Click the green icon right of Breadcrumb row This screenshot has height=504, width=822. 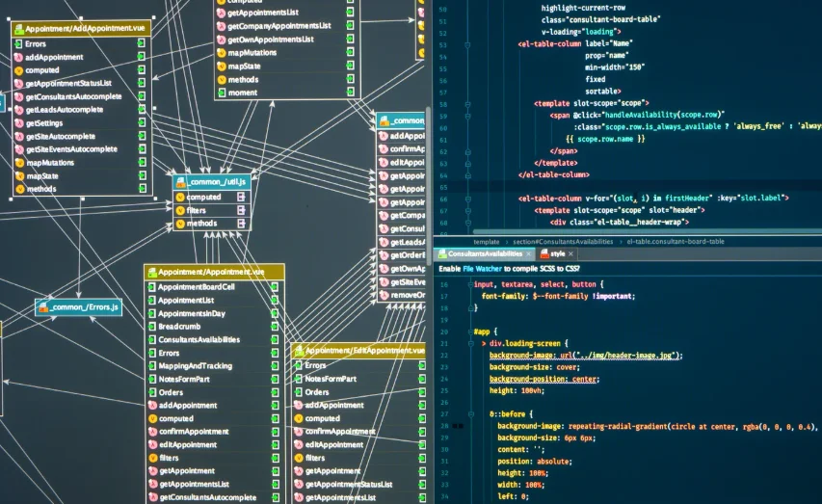click(275, 327)
